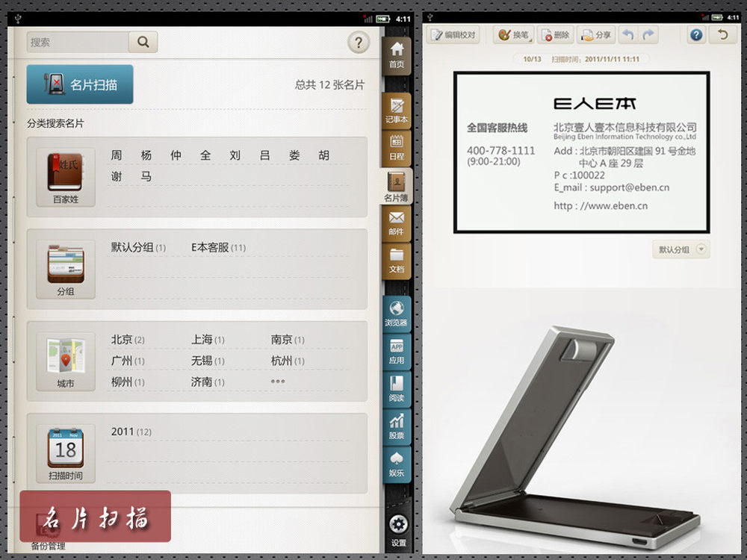Open the 记事本 notepad sidebar icon
The width and height of the screenshot is (747, 560).
point(397,110)
